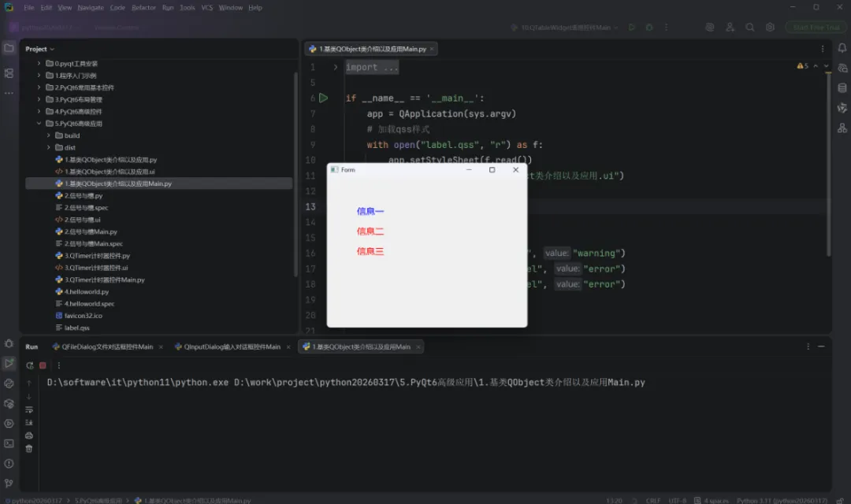Click the 5 warnings indicator
Viewport: 851px width, 504px height.
click(803, 65)
